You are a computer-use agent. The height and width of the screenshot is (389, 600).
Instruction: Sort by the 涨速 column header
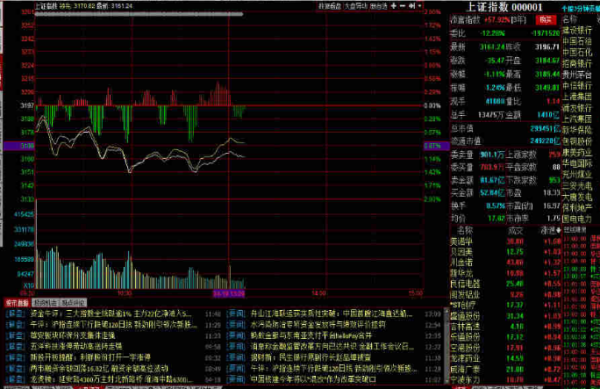(x=550, y=230)
